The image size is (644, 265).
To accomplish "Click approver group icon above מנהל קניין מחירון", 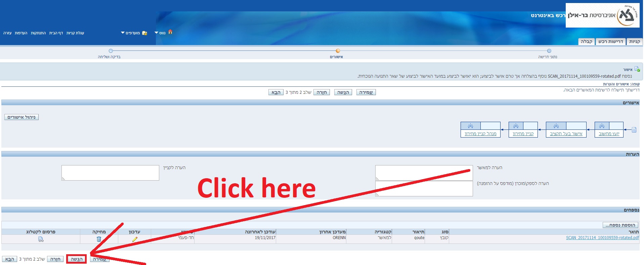I will [470, 126].
